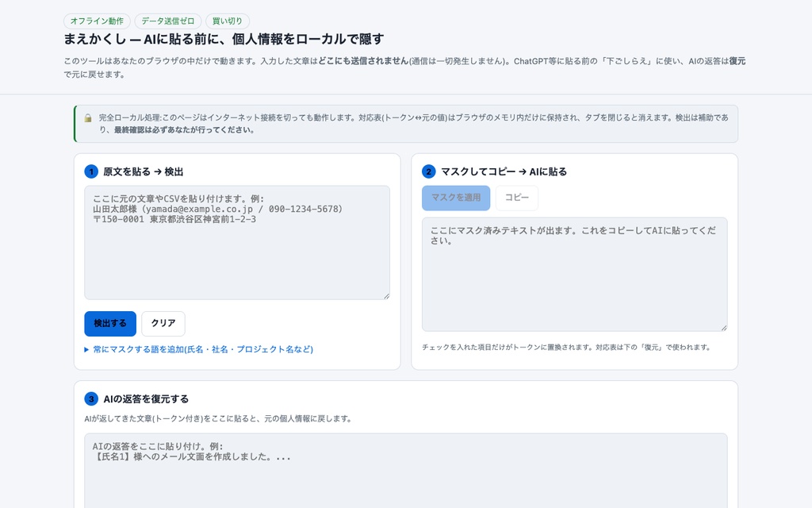Click the マスクしてコピー → AIに貼る heading
Image resolution: width=812 pixels, height=508 pixels.
[504, 171]
